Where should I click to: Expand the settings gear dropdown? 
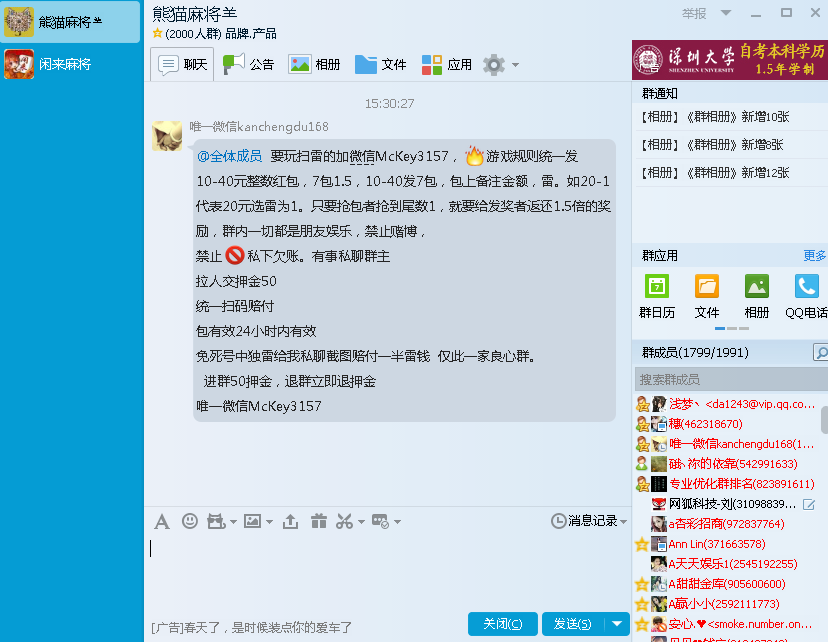point(515,65)
